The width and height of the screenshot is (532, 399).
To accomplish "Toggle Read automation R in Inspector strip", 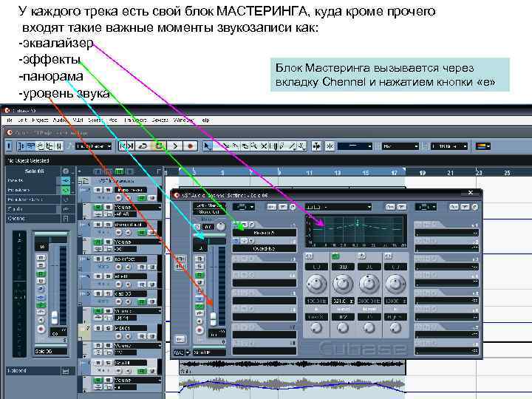I will pos(41,273).
